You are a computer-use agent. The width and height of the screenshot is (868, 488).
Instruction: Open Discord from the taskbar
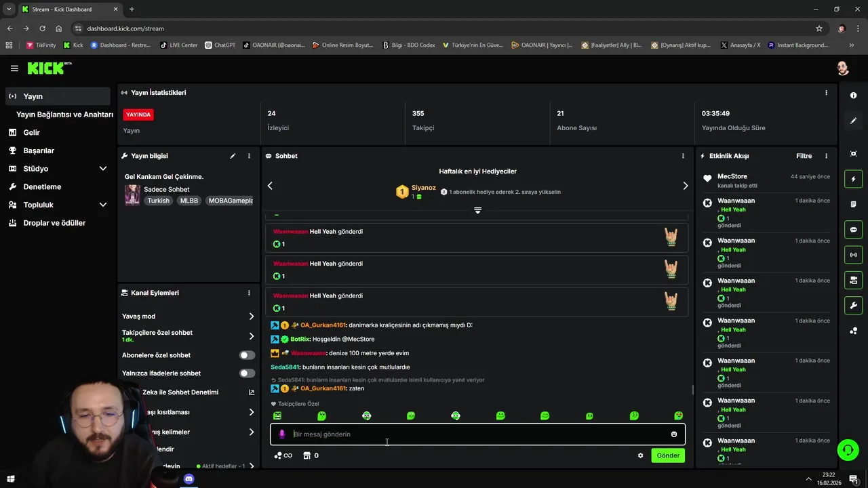pyautogui.click(x=189, y=479)
